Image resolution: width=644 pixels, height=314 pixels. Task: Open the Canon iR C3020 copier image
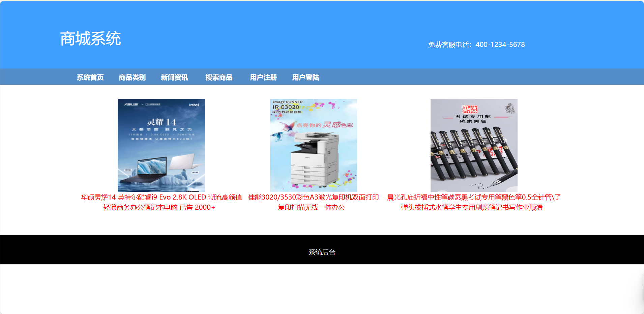(x=314, y=145)
